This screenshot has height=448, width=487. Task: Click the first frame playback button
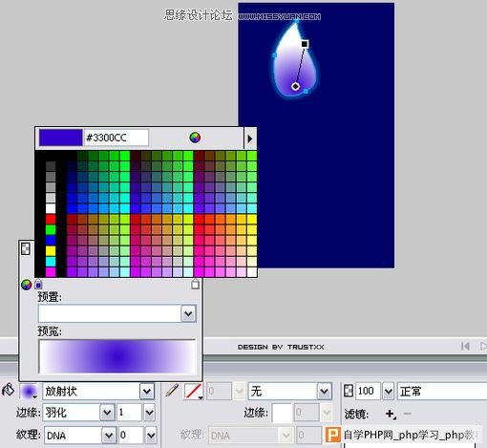(x=465, y=346)
